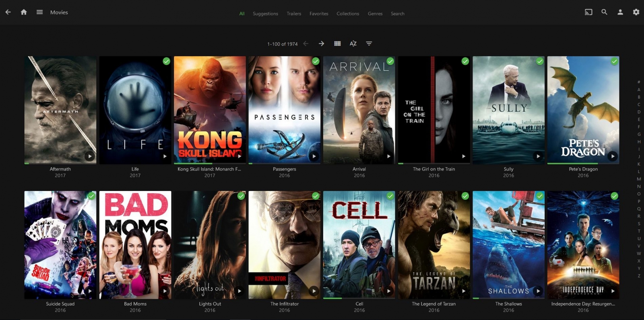644x320 pixels.
Task: Play Aftermath from its poster button
Action: point(90,156)
